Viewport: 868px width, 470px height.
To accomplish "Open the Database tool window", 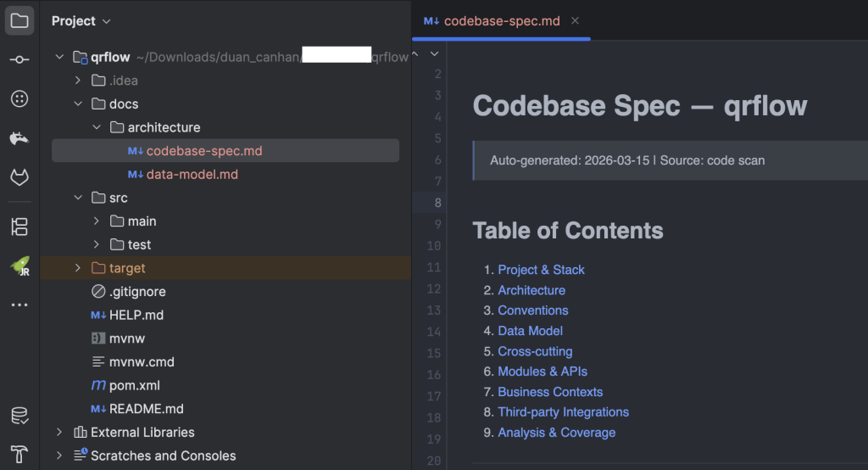I will [19, 416].
